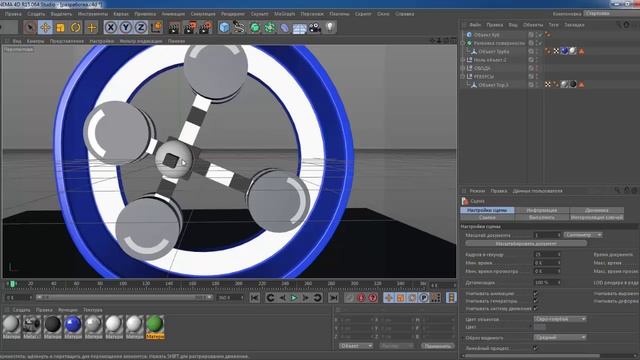Open the Симуляция menu
Viewport: 640px width, 360px height.
[x=203, y=14]
